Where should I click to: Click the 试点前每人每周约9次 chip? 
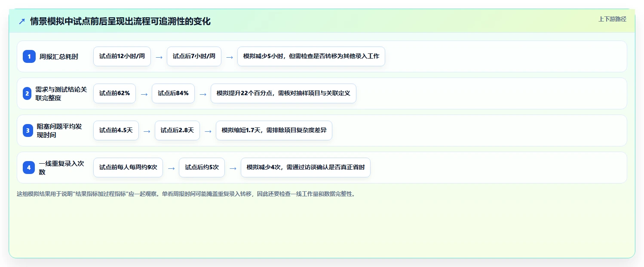click(x=128, y=168)
